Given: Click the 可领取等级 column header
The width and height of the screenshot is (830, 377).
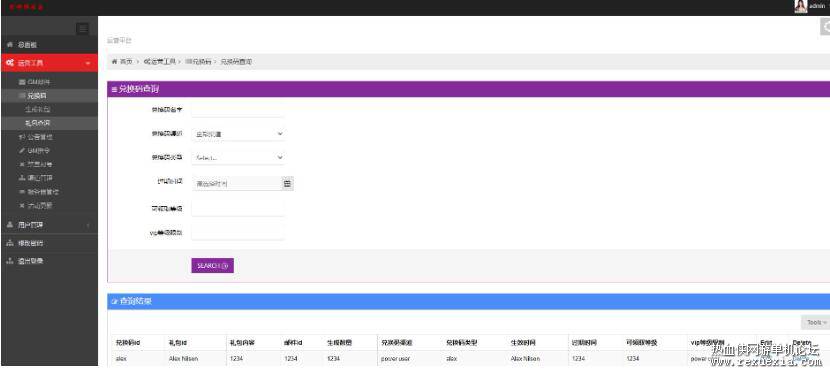Looking at the screenshot, I should click(641, 343).
